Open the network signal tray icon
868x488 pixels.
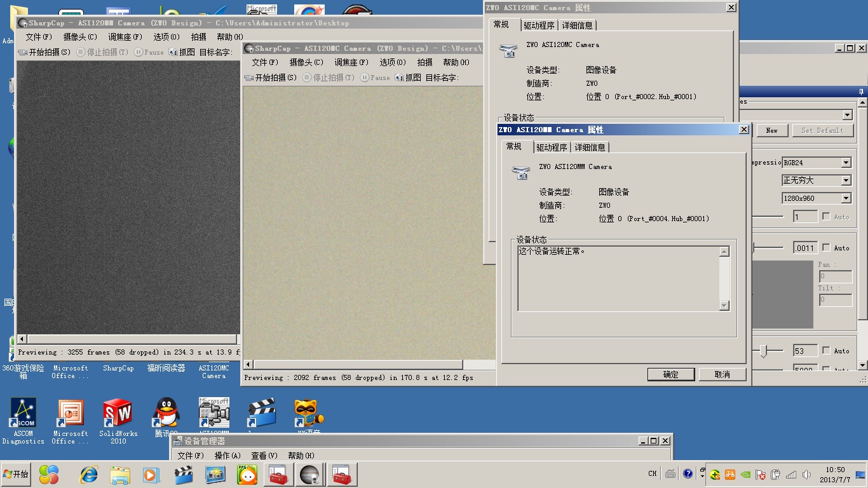[791, 474]
